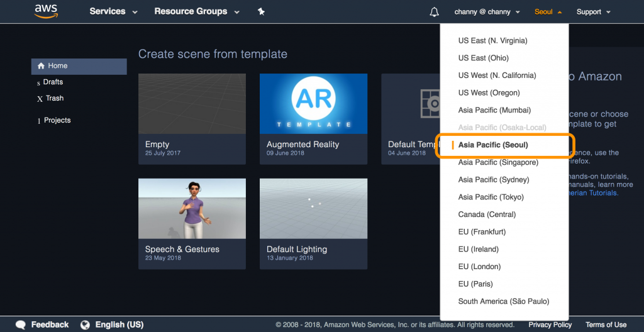Open the Terms of Use link
The image size is (644, 332).
coord(606,324)
